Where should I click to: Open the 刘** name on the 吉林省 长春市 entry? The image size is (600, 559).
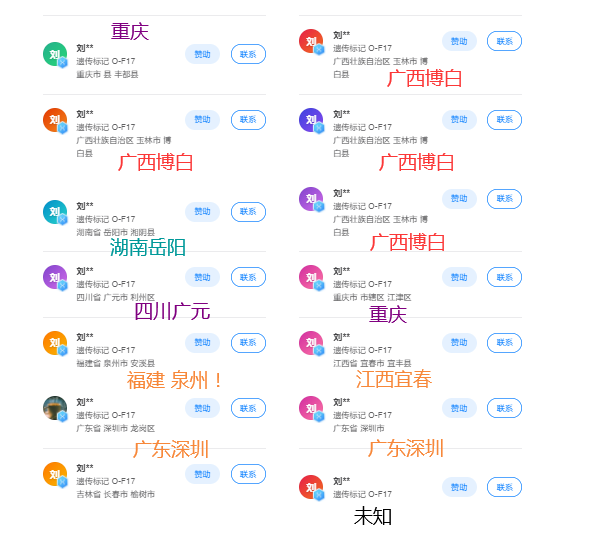85,468
